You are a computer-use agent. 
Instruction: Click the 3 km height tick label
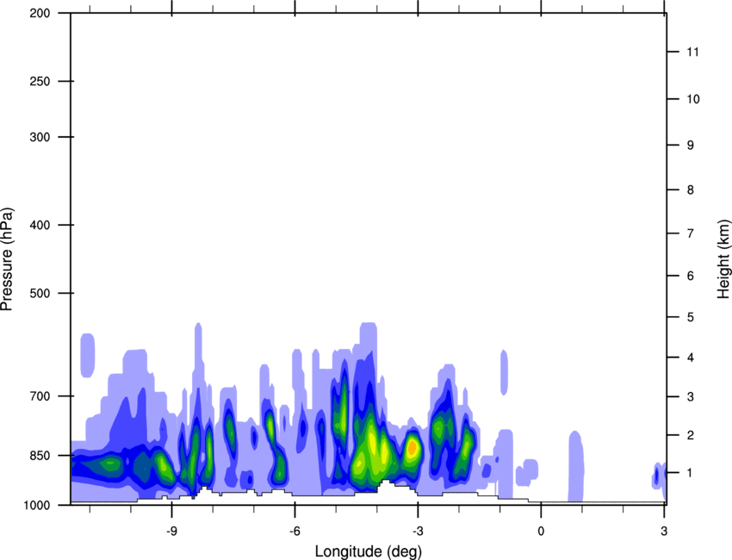[x=691, y=396]
